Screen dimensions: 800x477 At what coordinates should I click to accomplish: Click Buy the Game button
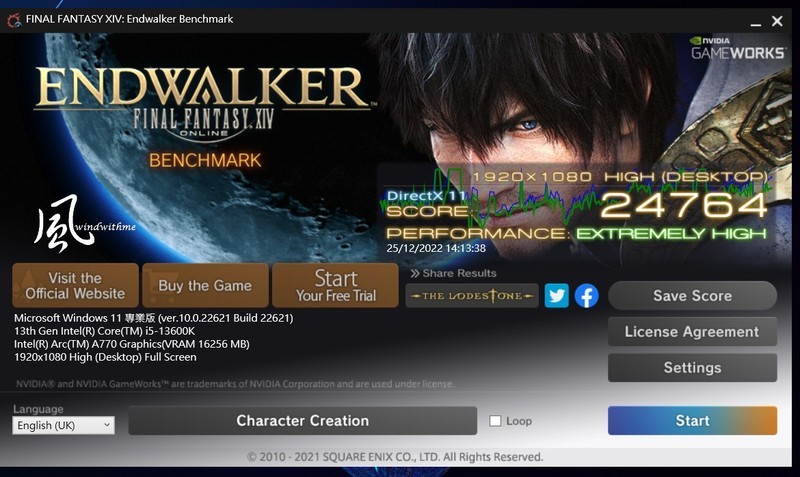click(205, 285)
